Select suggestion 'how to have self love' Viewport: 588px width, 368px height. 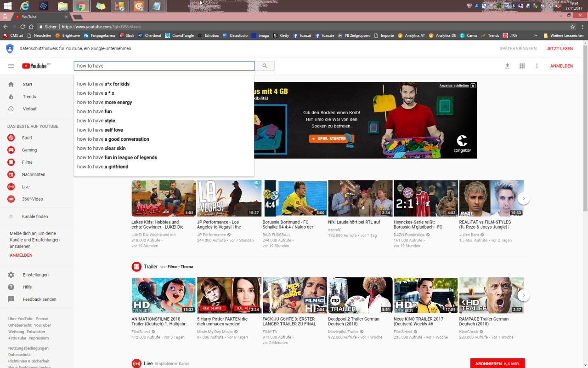[164, 130]
